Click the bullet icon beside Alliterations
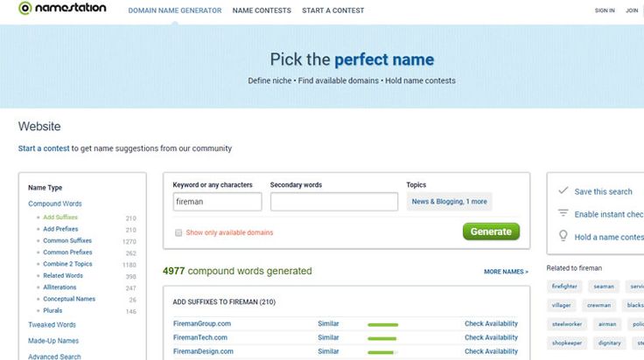This screenshot has height=360, width=644. pyautogui.click(x=38, y=287)
